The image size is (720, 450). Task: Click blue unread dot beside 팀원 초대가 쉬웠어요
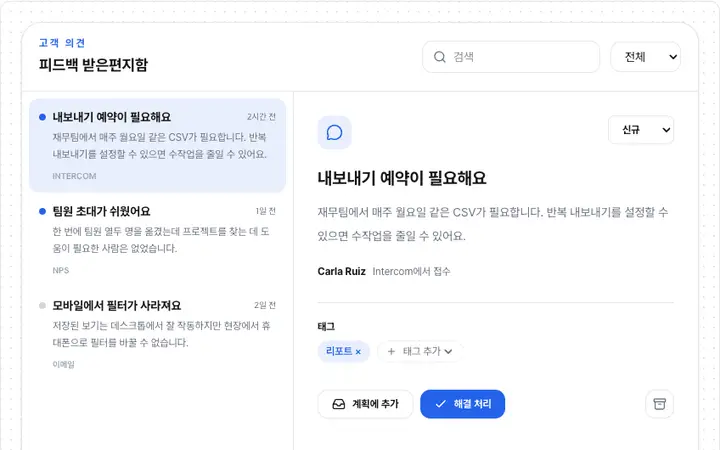tap(42, 211)
